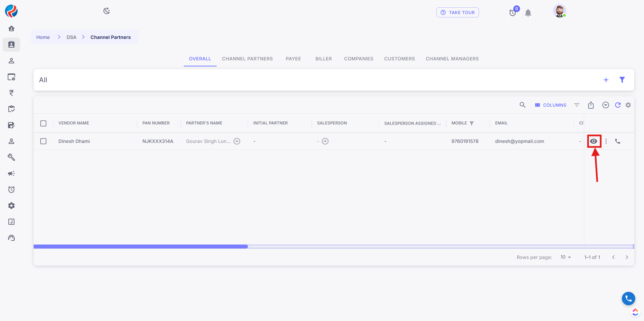Viewport: 644px width, 321px height.
Task: Click the export share icon
Action: coord(591,105)
